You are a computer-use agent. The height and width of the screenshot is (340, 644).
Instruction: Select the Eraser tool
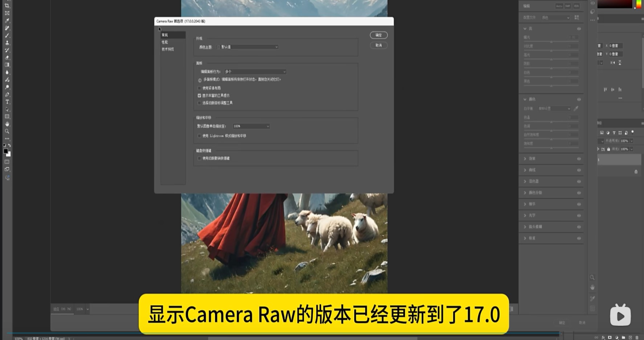pos(7,57)
